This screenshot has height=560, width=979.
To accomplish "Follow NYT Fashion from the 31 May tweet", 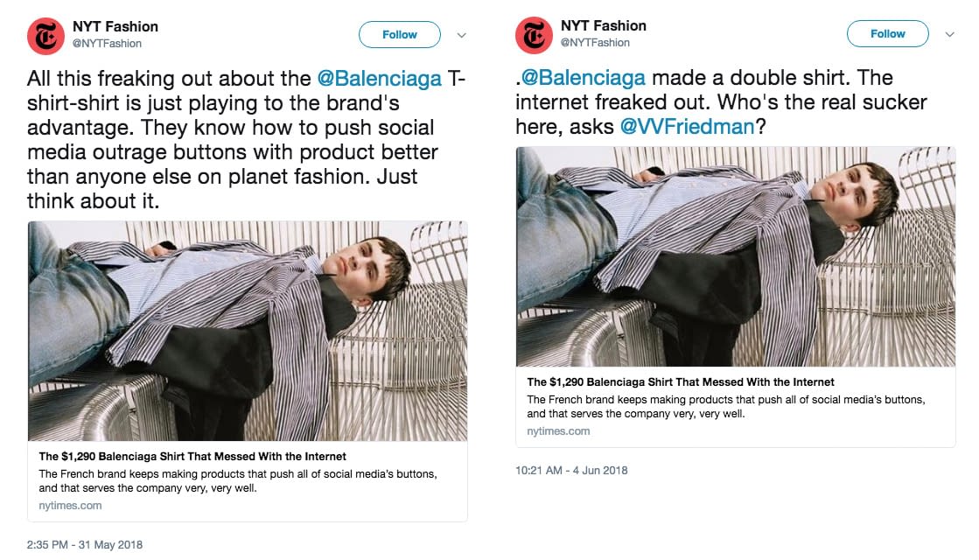I will [x=400, y=35].
